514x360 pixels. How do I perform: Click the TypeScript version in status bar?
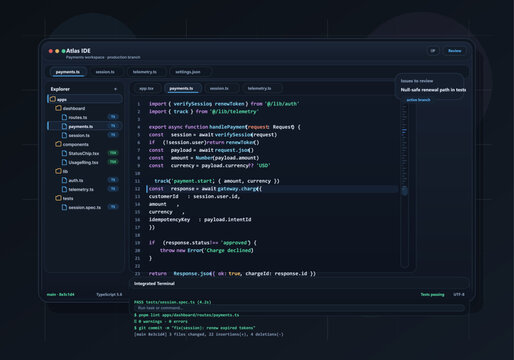[109, 294]
